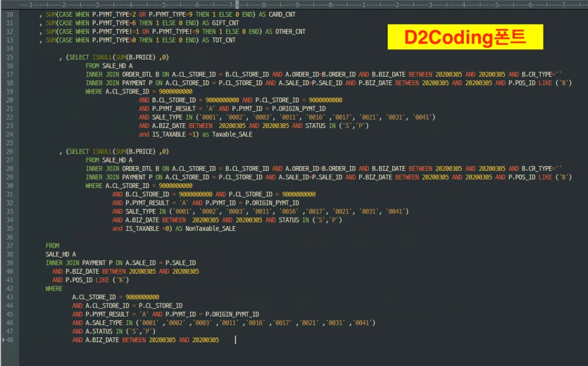588x366 pixels.
Task: Click line number 36 in the gutter
Action: coord(10,237)
